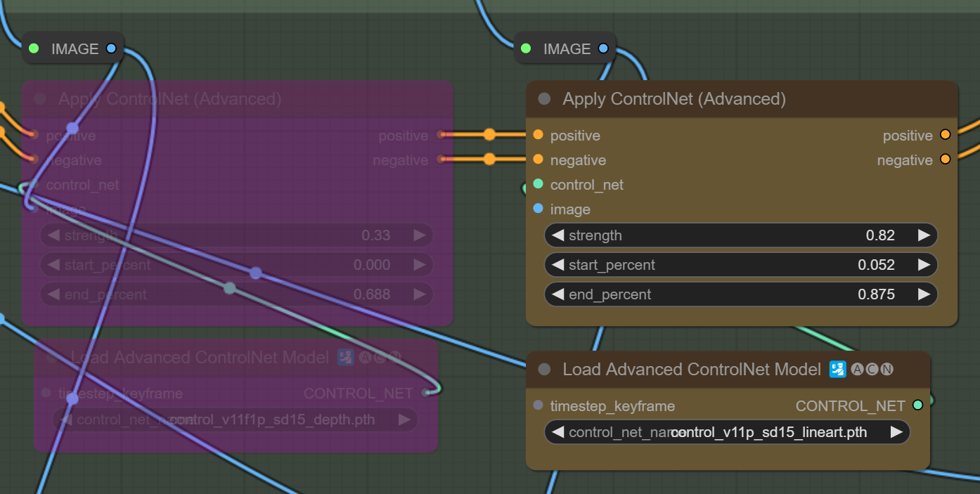The width and height of the screenshot is (980, 494).
Task: Select the lineart Load Advanced ControlNet Model title bar
Action: (x=728, y=370)
